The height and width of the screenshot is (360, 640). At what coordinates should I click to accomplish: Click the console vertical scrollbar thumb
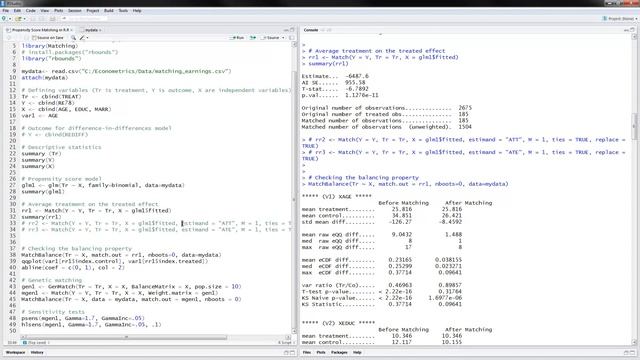coord(634,127)
